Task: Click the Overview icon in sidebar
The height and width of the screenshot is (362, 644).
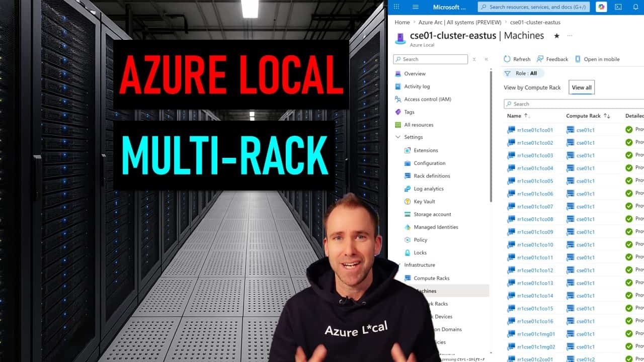Action: coord(398,73)
